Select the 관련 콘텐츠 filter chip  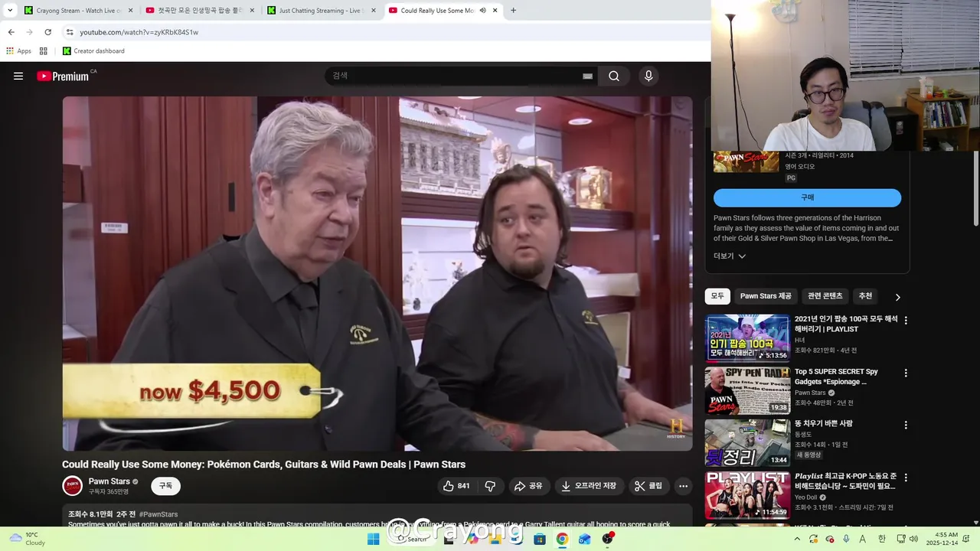(x=825, y=296)
